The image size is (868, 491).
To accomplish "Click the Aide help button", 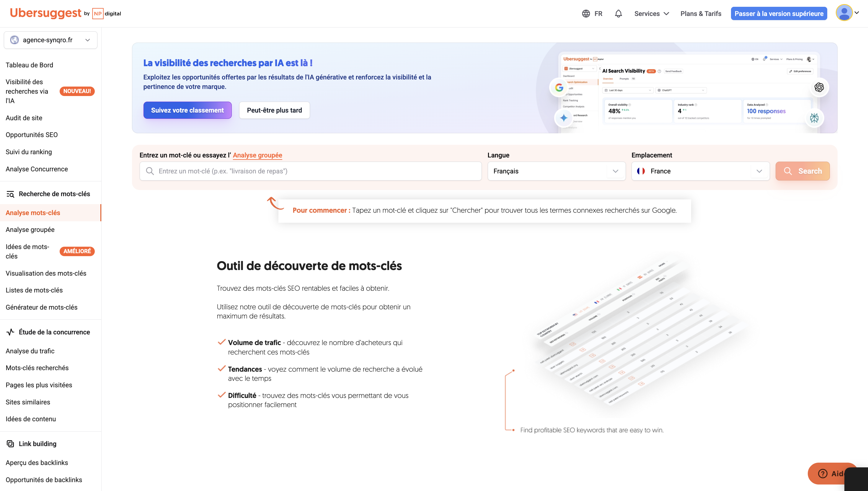I will pos(832,474).
